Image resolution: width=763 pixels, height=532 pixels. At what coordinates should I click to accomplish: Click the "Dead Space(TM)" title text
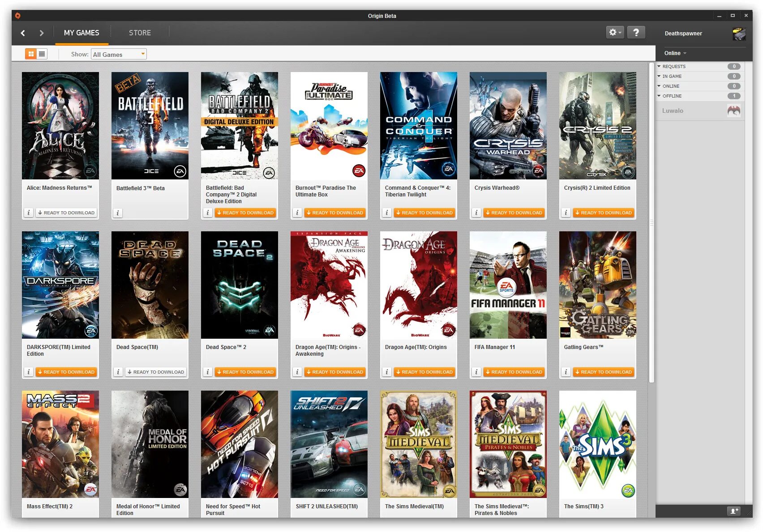pos(137,347)
